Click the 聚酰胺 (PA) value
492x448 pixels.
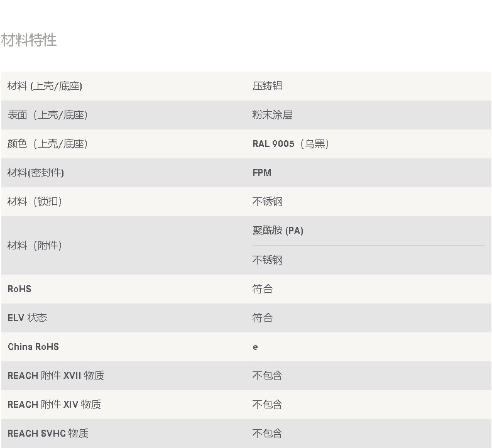278,231
